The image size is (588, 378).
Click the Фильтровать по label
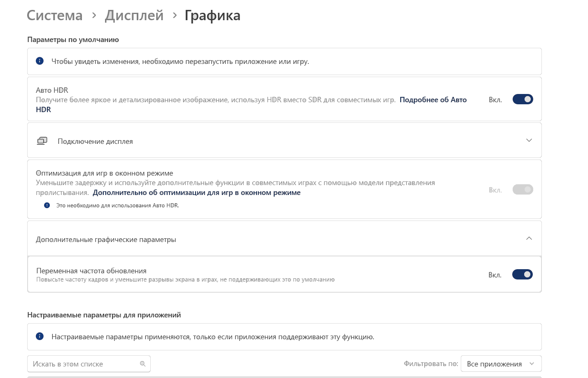tap(431, 364)
